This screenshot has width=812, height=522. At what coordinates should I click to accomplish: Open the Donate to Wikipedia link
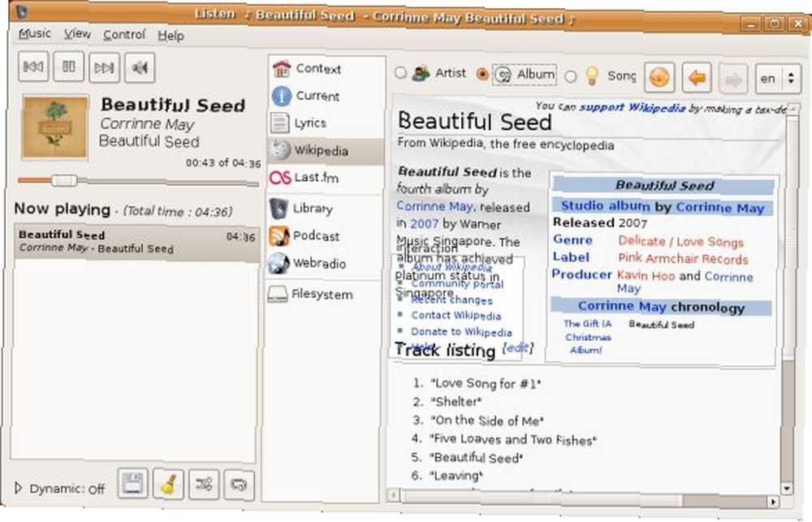click(461, 331)
